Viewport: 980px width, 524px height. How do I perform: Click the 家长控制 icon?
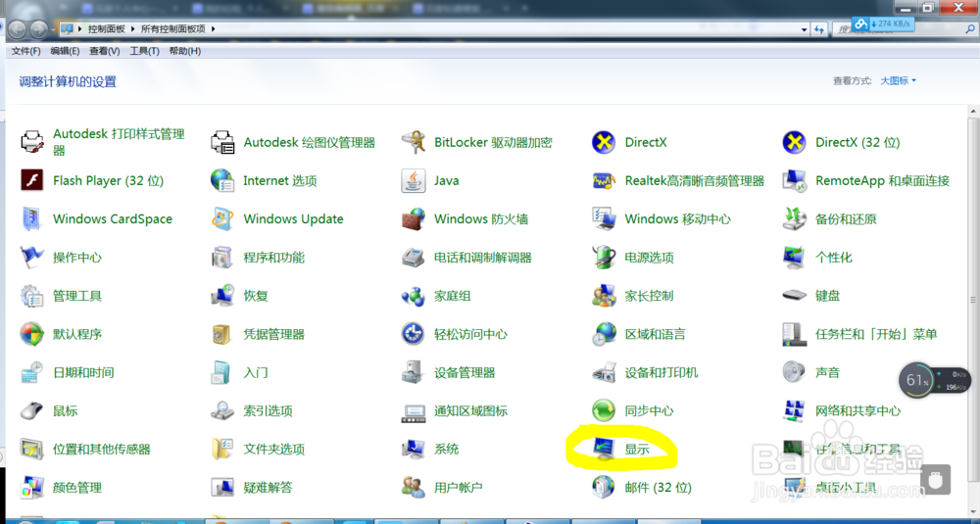604,296
